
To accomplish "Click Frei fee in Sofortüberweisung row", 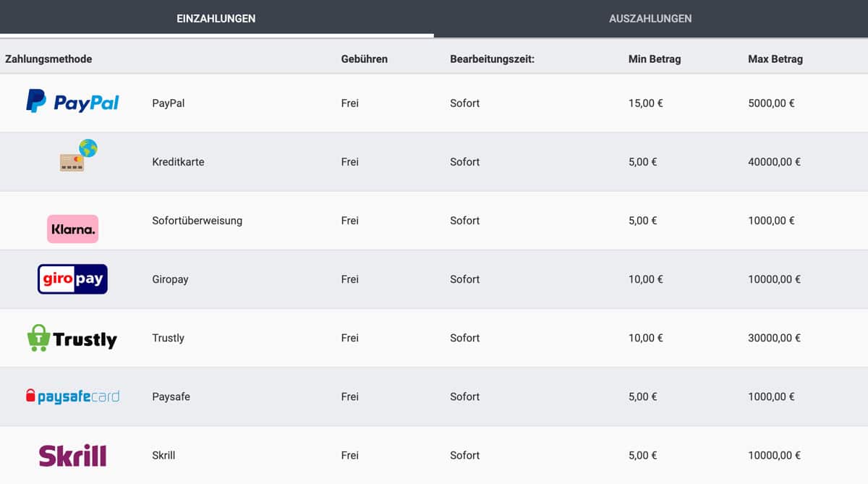I will pos(350,221).
